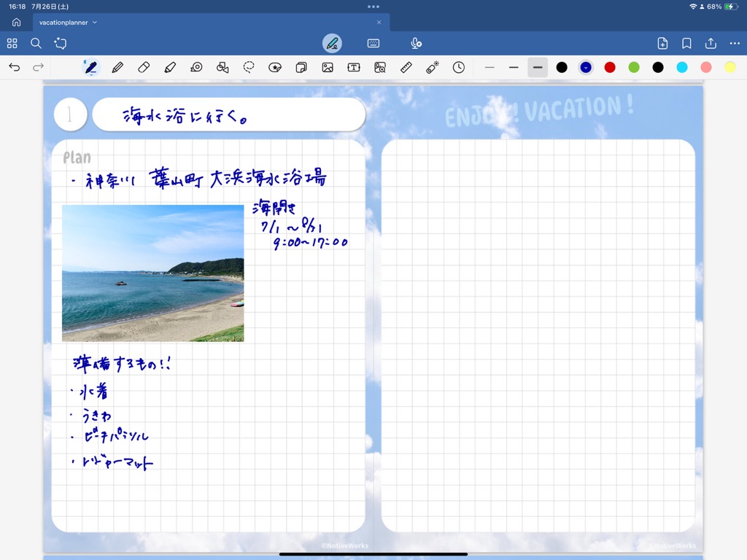Image resolution: width=747 pixels, height=560 pixels.
Task: Select the lasso selection tool
Action: [x=249, y=68]
